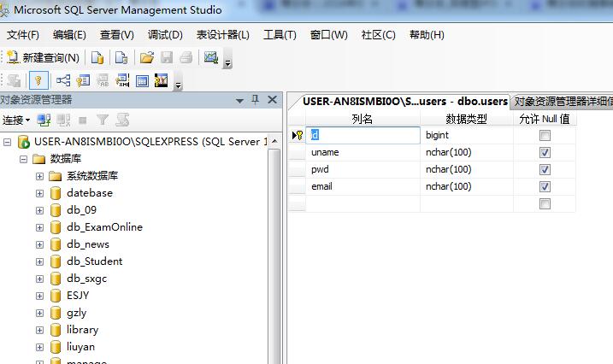Click the Disconnect icon in Object Explorer

tap(63, 120)
